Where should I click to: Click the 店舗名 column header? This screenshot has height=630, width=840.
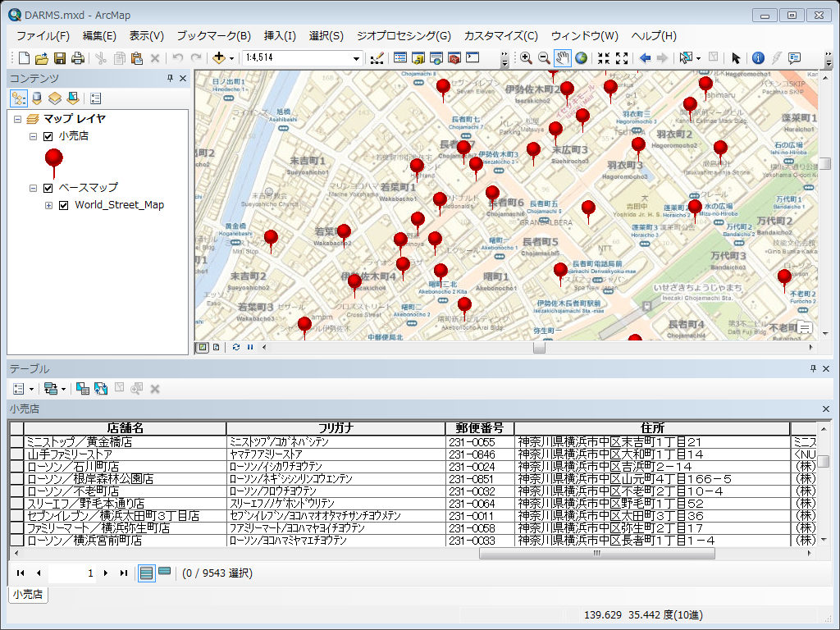[x=125, y=428]
